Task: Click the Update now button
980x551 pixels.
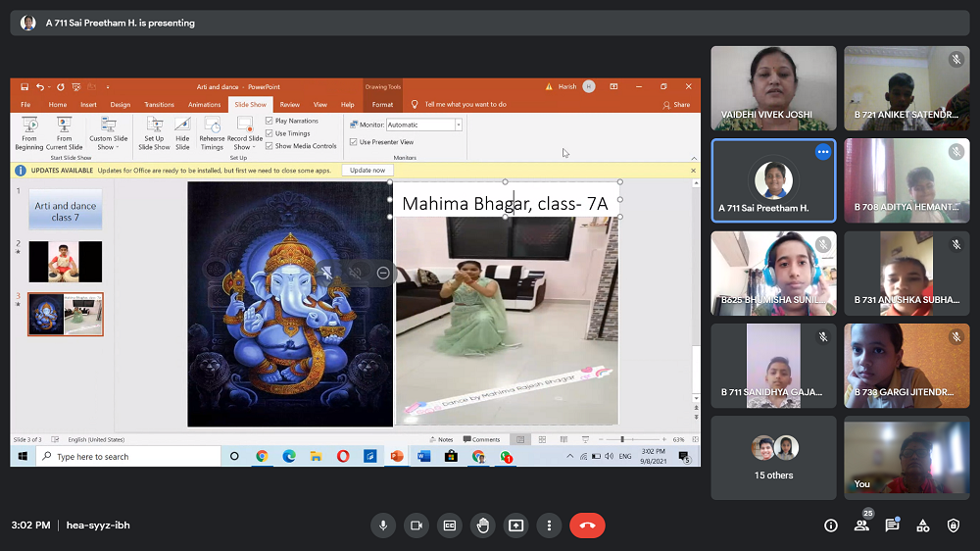Action: tap(367, 170)
